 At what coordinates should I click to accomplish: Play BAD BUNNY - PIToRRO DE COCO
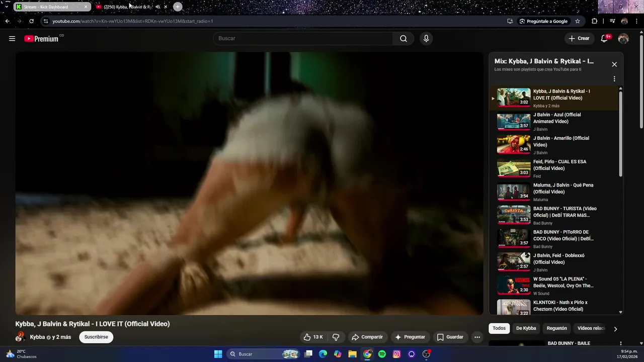[553, 239]
